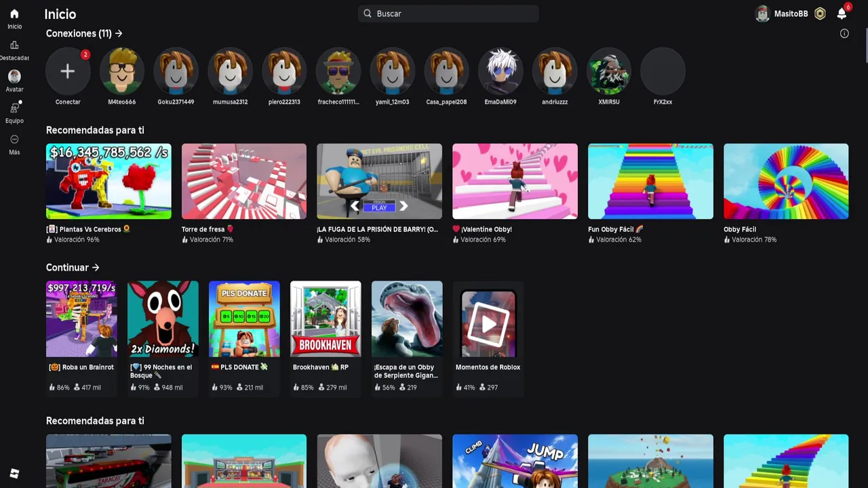The height and width of the screenshot is (488, 868).
Task: Click the PLS DONATE title text
Action: pos(239,367)
